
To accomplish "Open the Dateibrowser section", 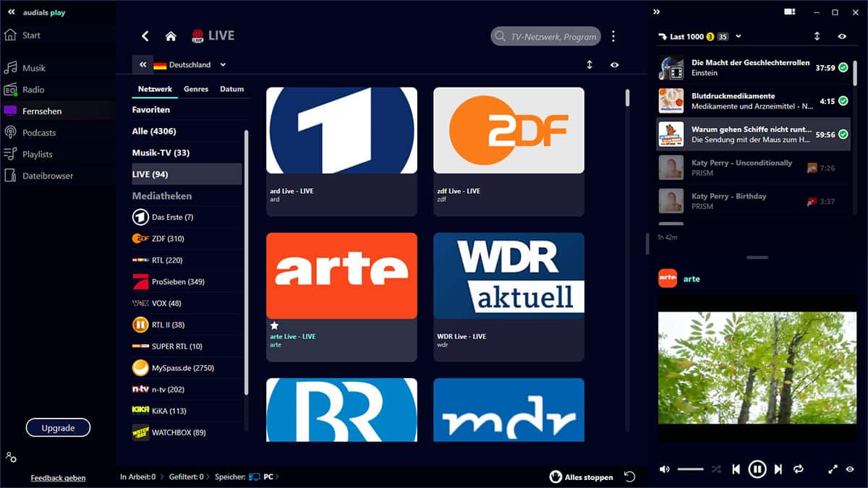I will tap(48, 176).
